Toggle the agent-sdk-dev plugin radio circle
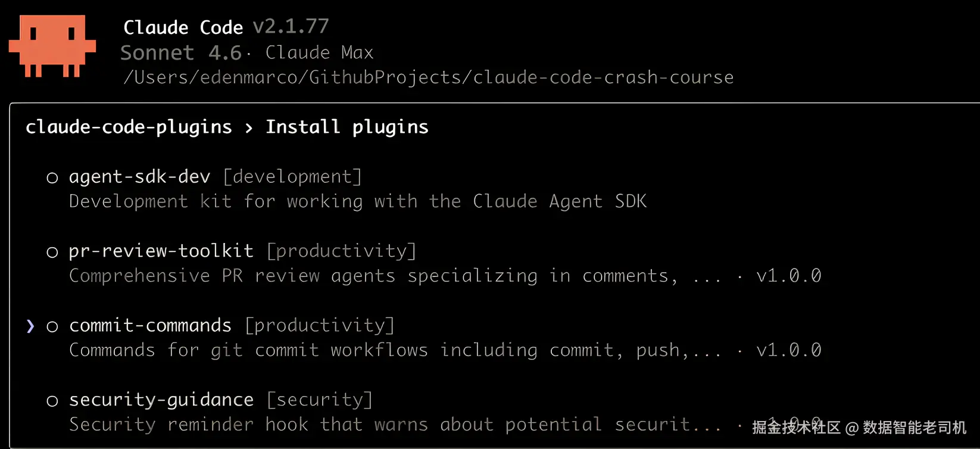This screenshot has width=980, height=449. click(x=52, y=177)
